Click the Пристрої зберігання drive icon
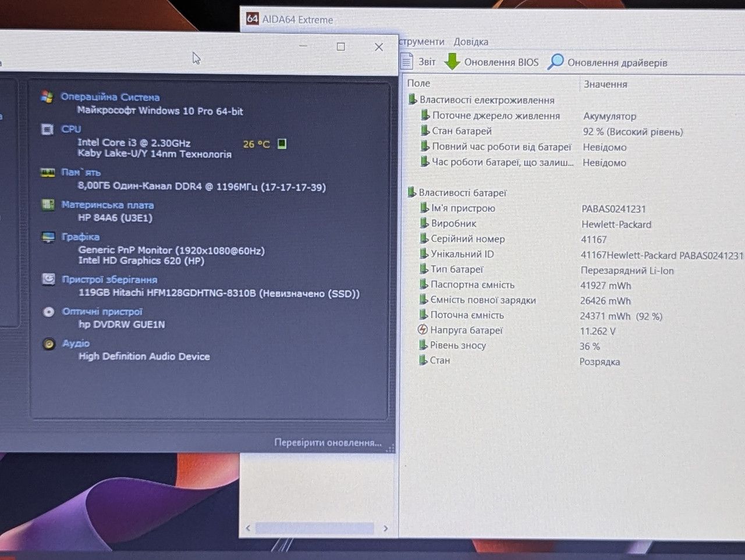745x560 pixels. coord(49,279)
